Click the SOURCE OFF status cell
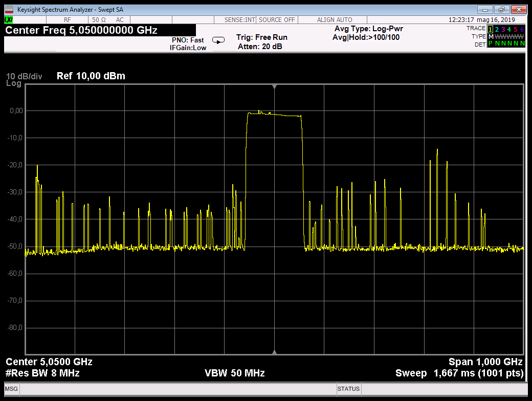The image size is (532, 401). click(x=277, y=20)
